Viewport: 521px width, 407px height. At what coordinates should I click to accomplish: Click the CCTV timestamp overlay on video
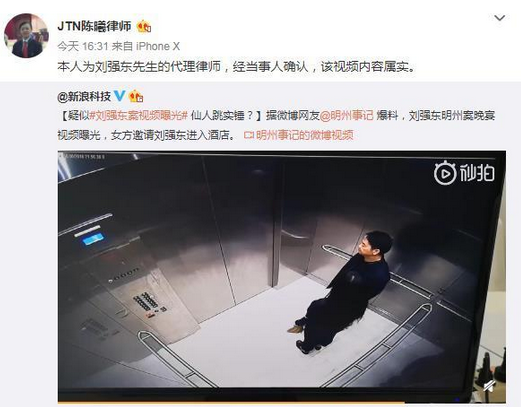click(x=84, y=156)
